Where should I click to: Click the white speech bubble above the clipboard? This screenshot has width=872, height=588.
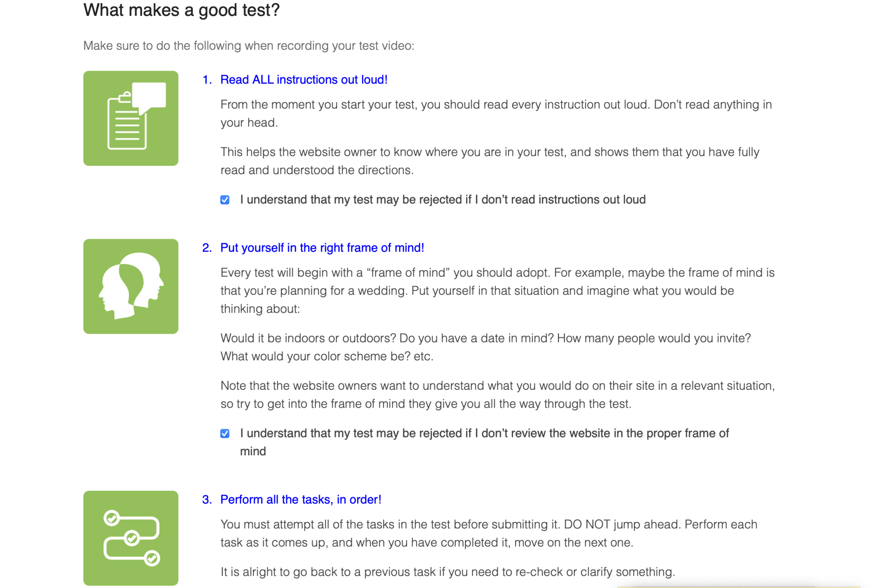(x=149, y=97)
